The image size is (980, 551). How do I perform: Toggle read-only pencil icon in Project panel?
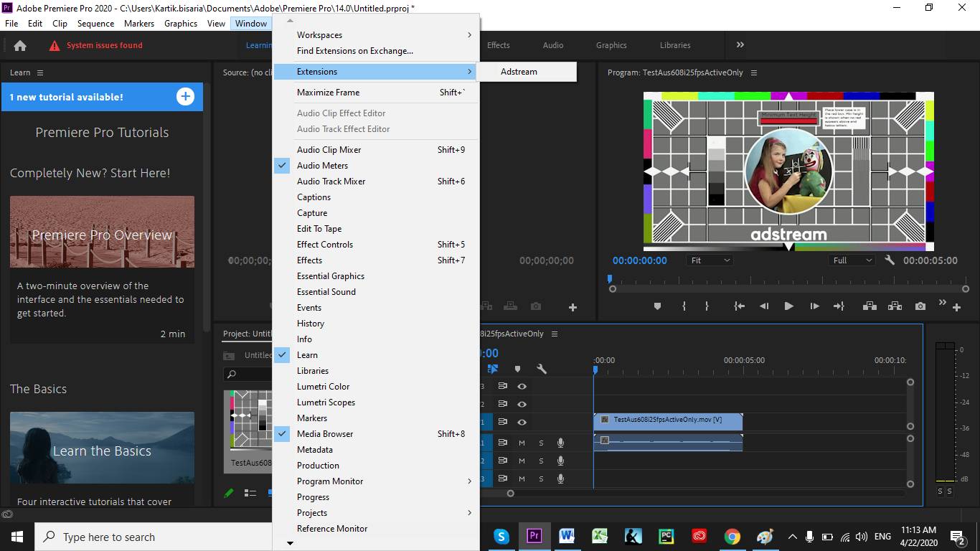229,493
